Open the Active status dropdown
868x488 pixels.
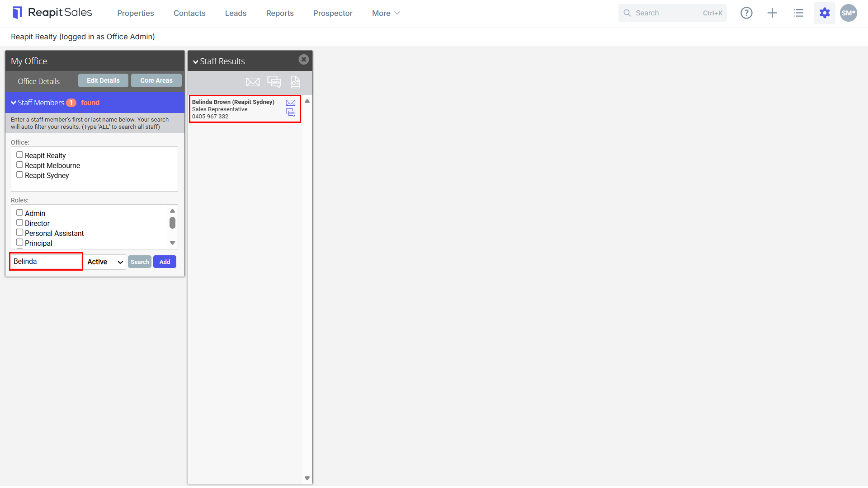[x=105, y=262]
